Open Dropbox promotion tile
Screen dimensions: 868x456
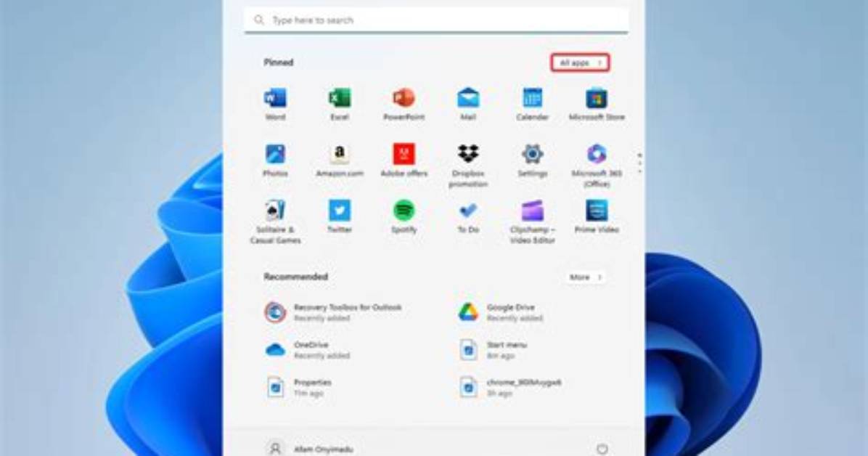(x=468, y=165)
